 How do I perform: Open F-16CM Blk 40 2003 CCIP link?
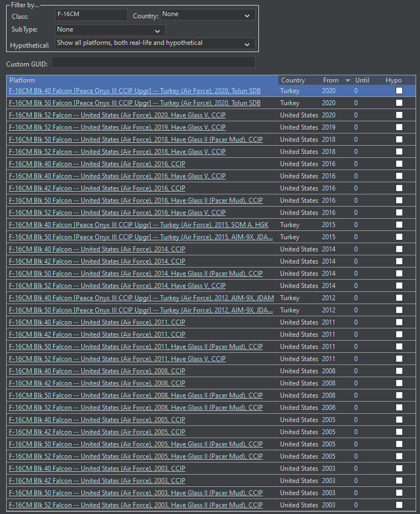click(97, 469)
